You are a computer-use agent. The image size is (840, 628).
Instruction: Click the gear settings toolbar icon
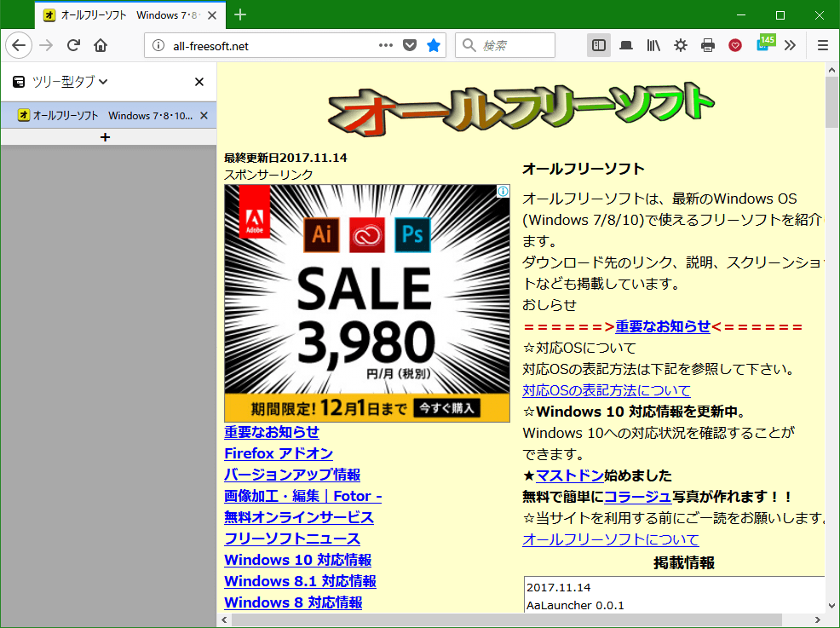coord(680,45)
